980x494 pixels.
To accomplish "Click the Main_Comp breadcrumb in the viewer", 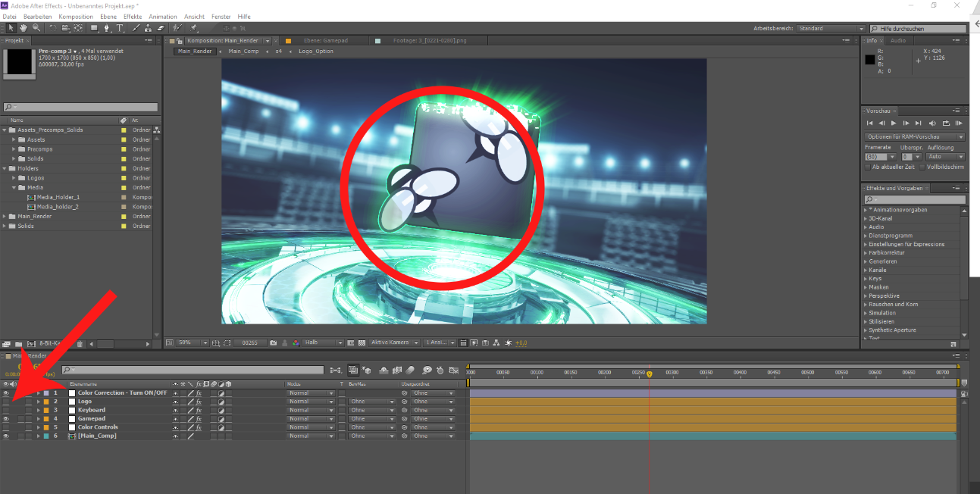I will pos(243,52).
